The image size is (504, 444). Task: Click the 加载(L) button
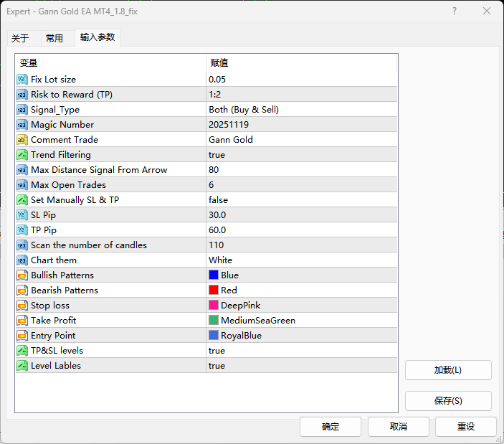pyautogui.click(x=448, y=370)
